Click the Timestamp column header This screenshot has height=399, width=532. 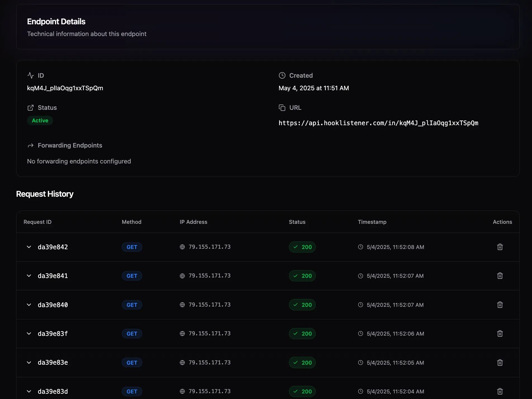coord(372,222)
